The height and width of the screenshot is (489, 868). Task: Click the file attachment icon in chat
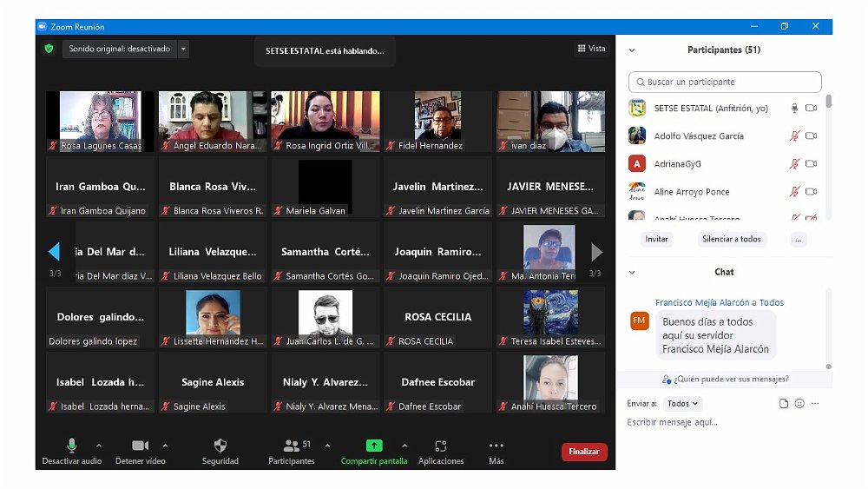tap(784, 403)
